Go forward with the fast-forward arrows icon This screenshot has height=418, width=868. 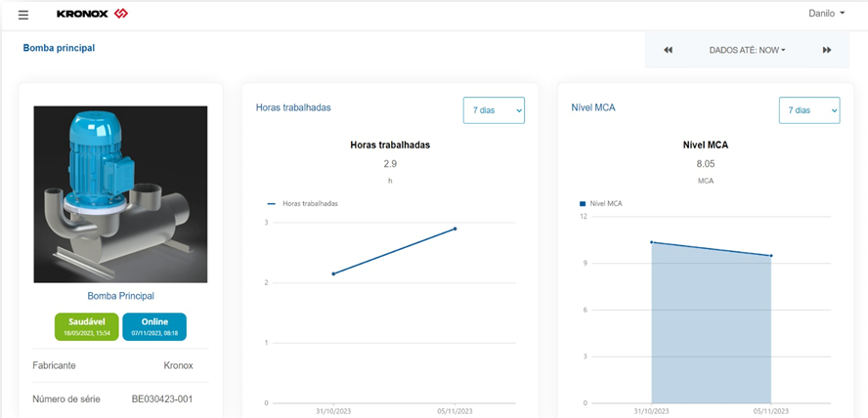pyautogui.click(x=826, y=50)
